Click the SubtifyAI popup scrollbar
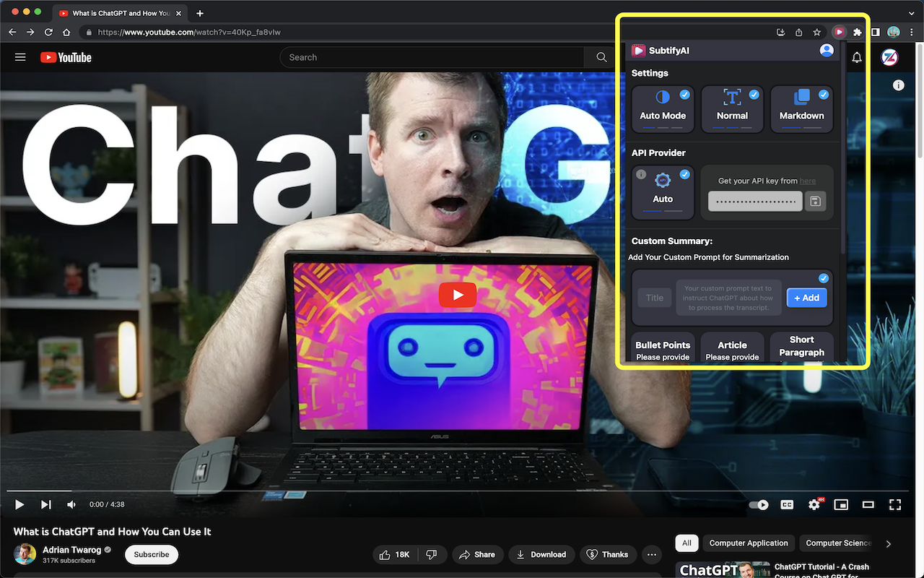 point(842,148)
